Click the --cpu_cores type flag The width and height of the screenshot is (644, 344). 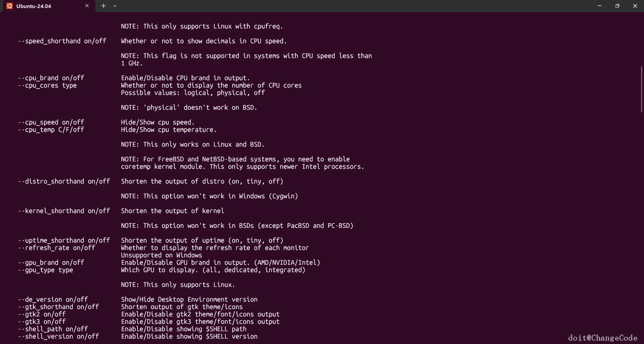tap(47, 85)
